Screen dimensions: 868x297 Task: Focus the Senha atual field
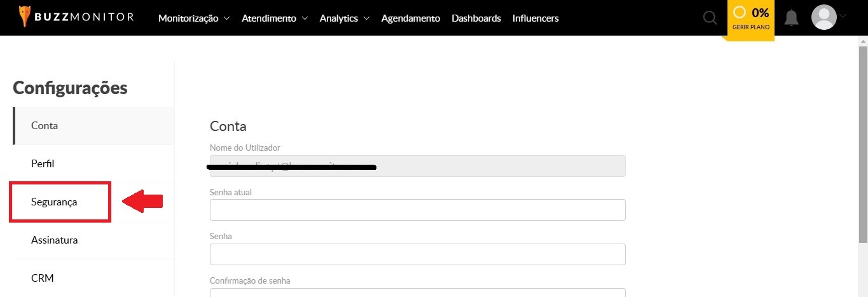[417, 210]
